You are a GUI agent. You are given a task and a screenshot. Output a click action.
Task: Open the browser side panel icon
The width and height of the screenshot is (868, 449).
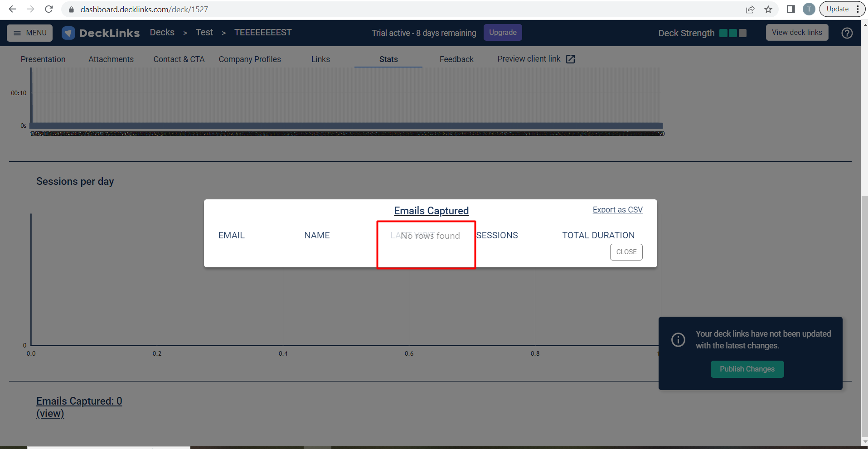point(791,9)
